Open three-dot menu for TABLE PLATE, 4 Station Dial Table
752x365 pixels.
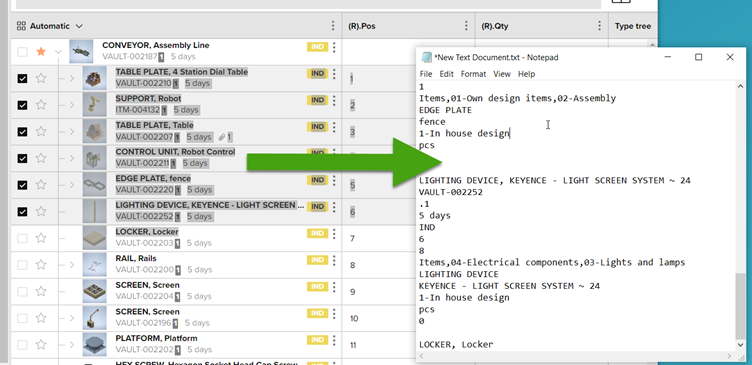(334, 73)
